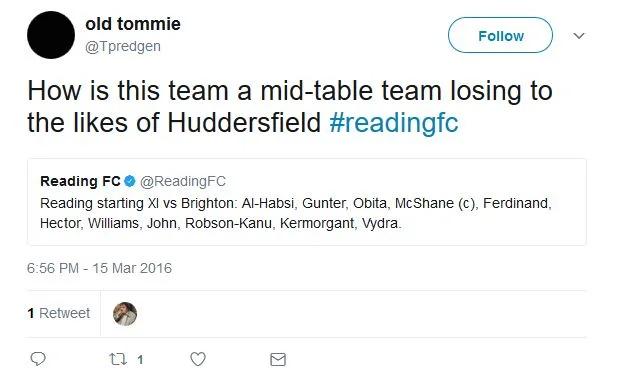View retweeter's profile photo thumbnail
The width and height of the screenshot is (625, 388).
(x=125, y=314)
